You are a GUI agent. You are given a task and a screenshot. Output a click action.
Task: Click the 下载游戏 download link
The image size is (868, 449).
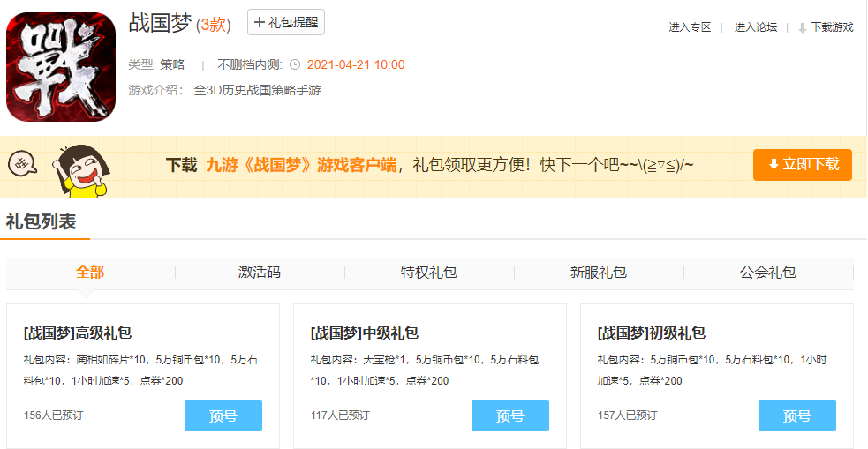point(832,27)
